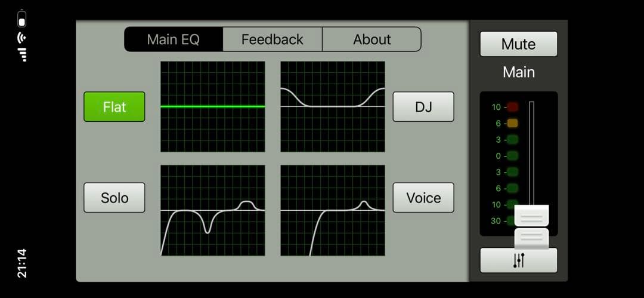The height and width of the screenshot is (298, 644).
Task: Select the Solo EQ preset
Action: (114, 198)
